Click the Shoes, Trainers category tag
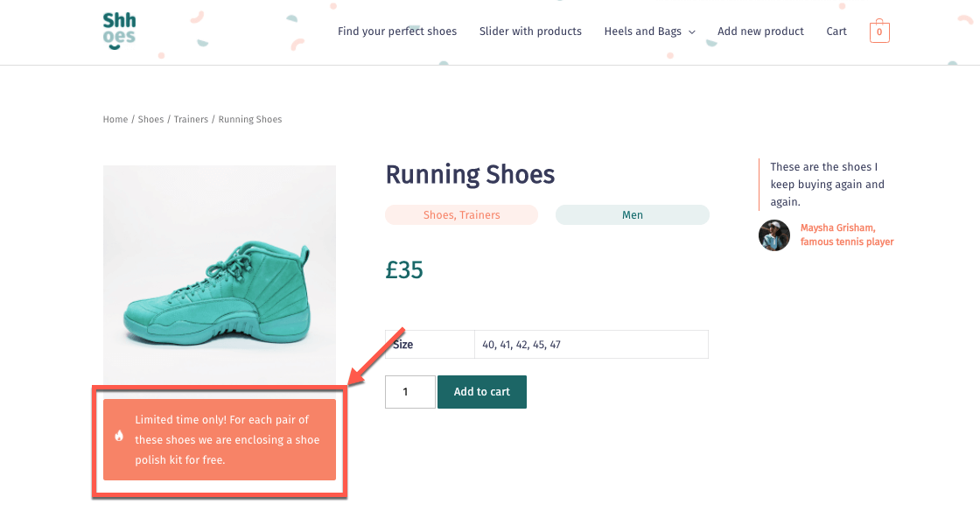980x525 pixels. coord(461,215)
